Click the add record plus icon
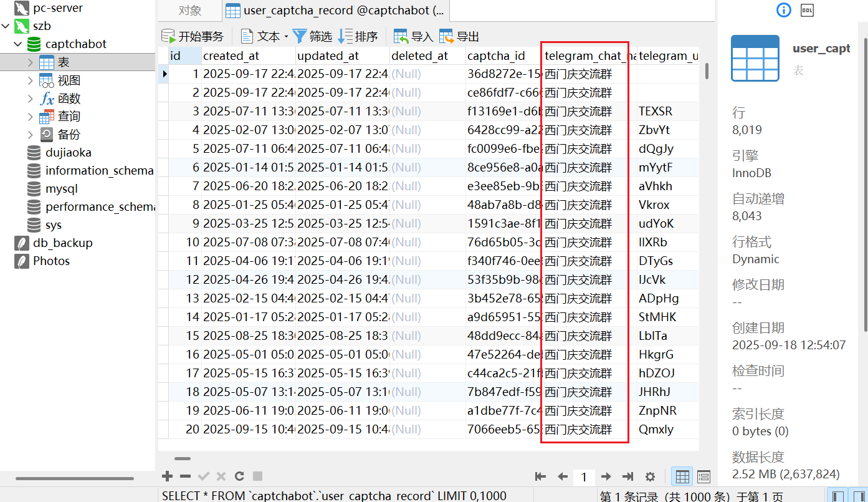 click(x=167, y=476)
